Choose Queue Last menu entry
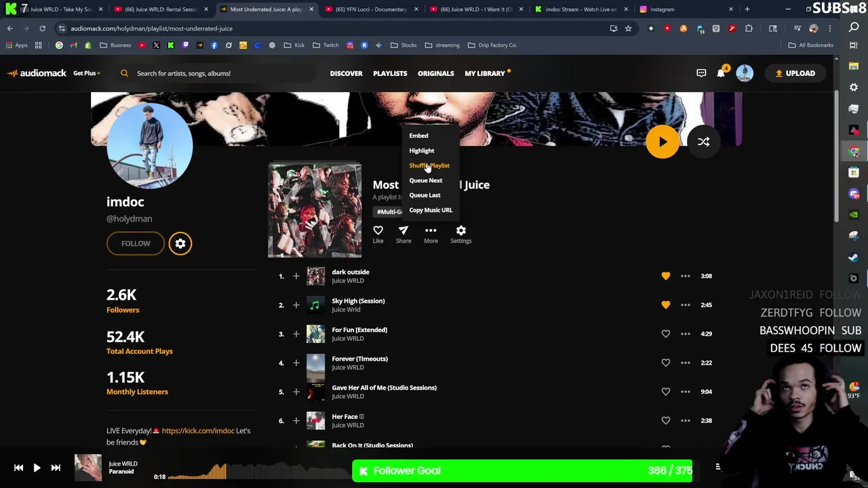This screenshot has height=488, width=868. coord(425,195)
